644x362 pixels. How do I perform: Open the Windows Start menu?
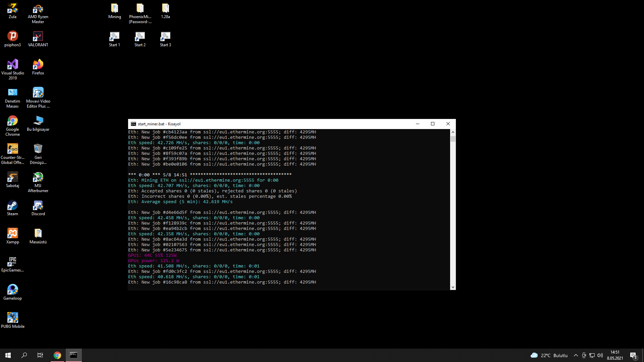(8, 355)
